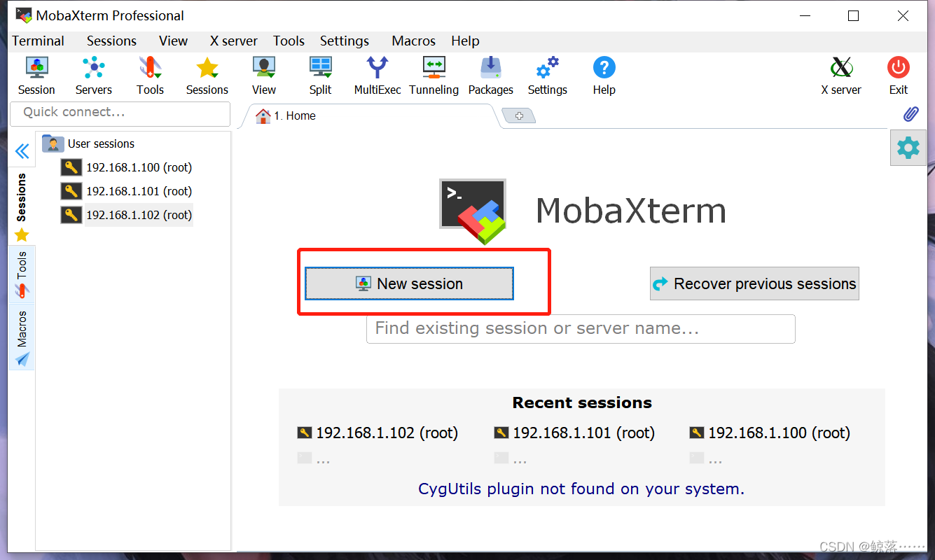Collapse the sidebar with double-chevron icon

coord(22,151)
